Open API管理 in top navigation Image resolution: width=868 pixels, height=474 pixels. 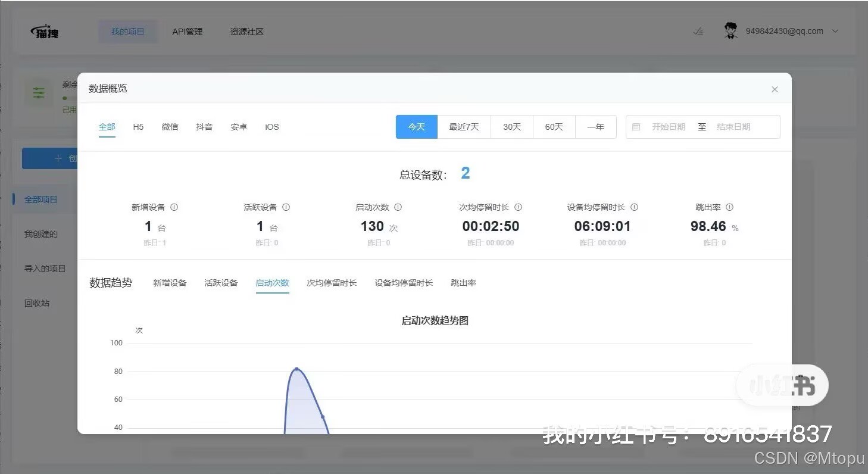click(x=188, y=32)
